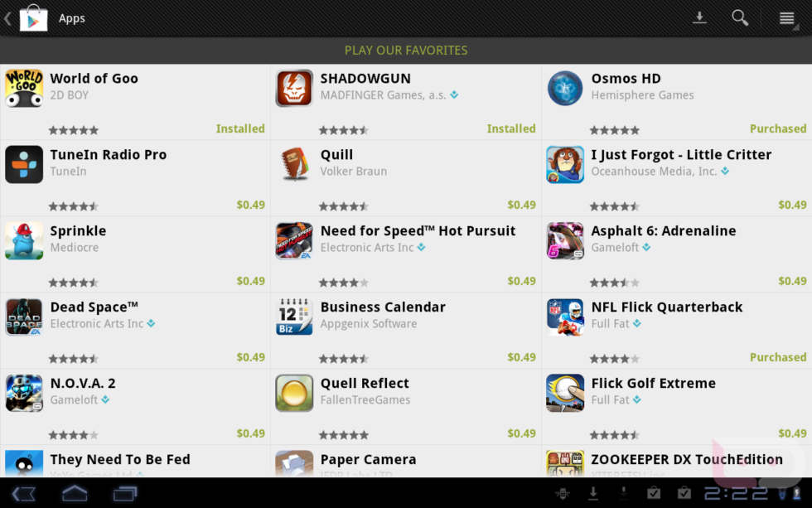The width and height of the screenshot is (812, 508).
Task: Open the Play Our Favorites header
Action: click(x=406, y=51)
